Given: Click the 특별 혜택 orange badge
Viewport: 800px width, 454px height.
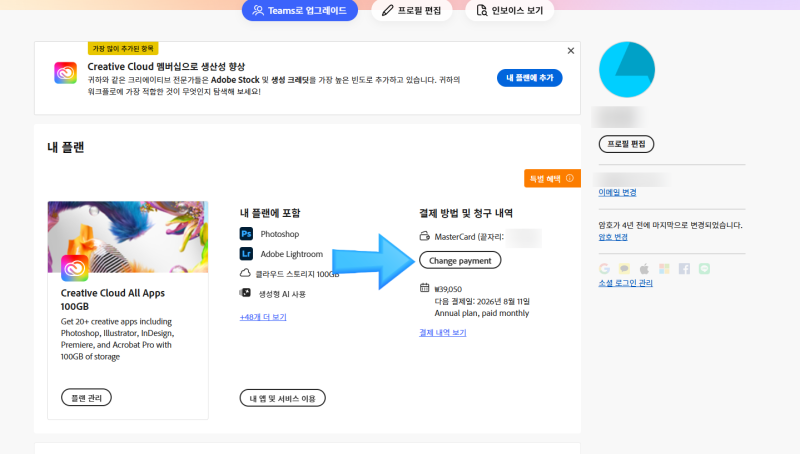Looking at the screenshot, I should pyautogui.click(x=552, y=179).
